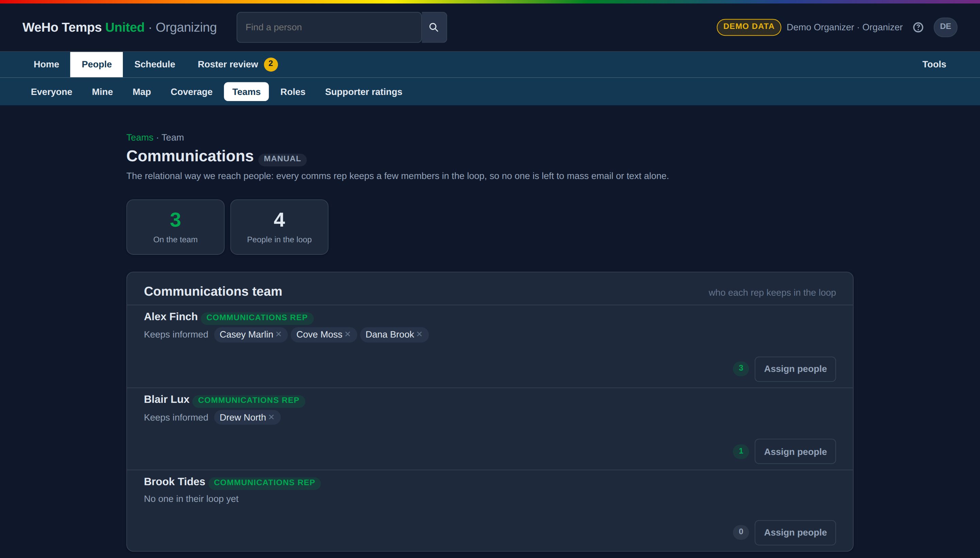
Task: Click the Brook Tides name
Action: pos(174,482)
